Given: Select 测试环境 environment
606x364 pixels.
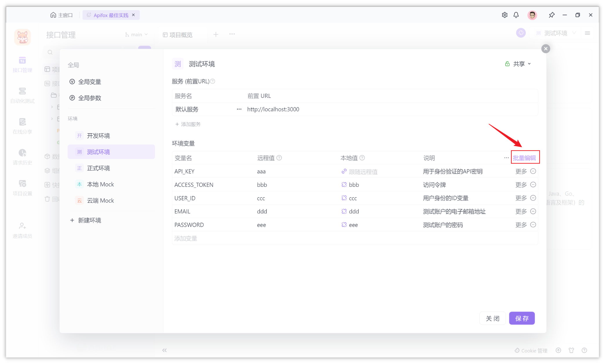Looking at the screenshot, I should (112, 152).
